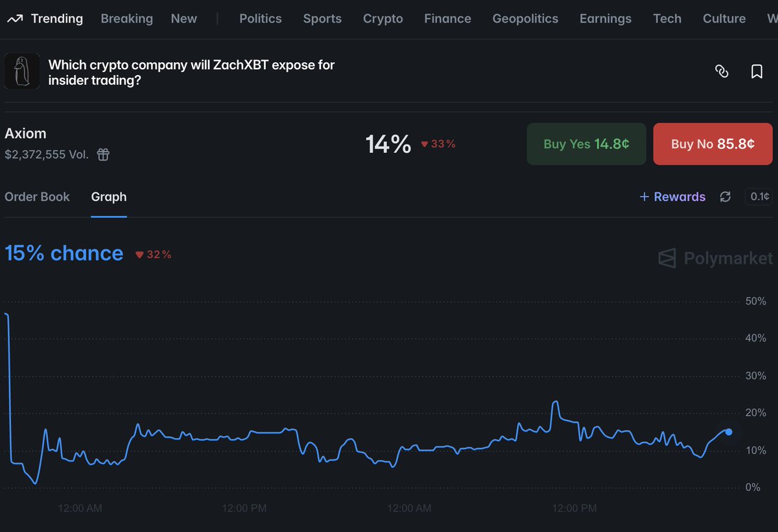The image size is (778, 532).
Task: Browse the Crypto section
Action: [x=383, y=19]
